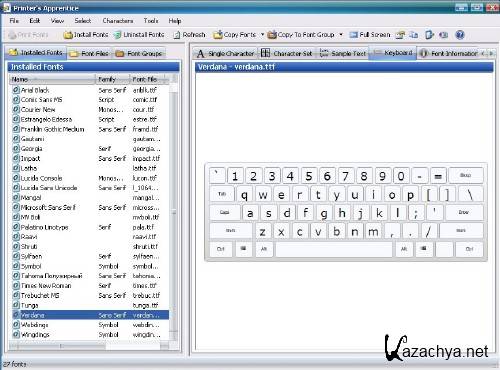Open the Select menu
The height and width of the screenshot is (370, 500).
coord(83,21)
